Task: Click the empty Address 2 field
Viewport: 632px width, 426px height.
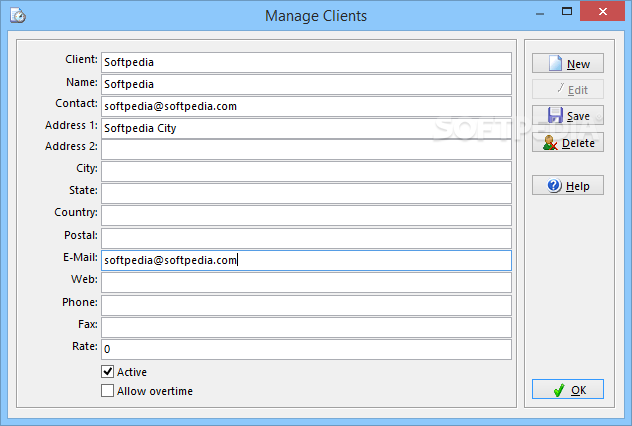Action: pos(306,150)
